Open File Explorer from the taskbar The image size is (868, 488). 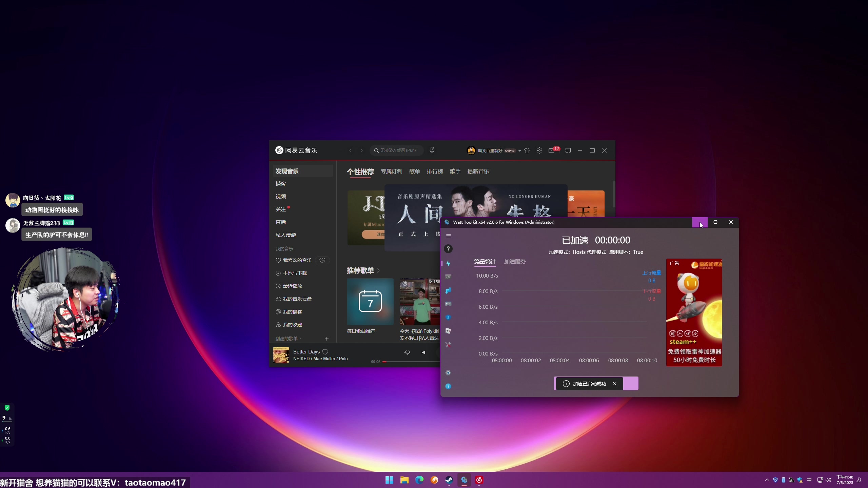coord(405,480)
